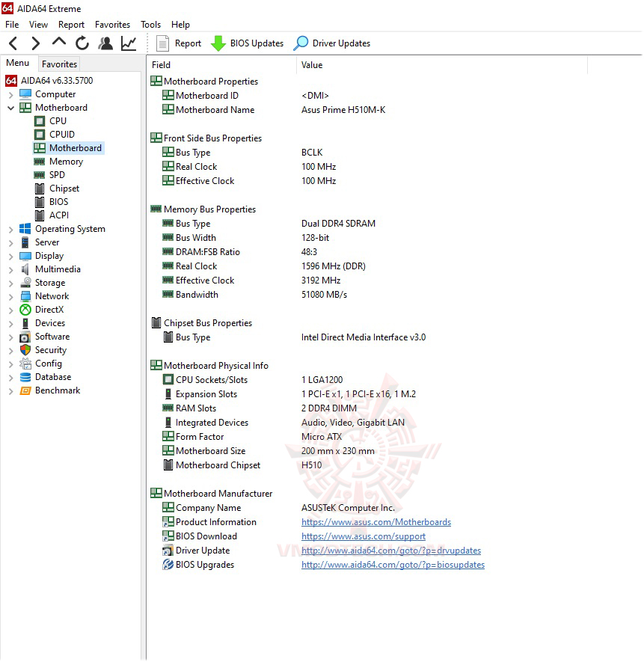Viewport: 644px width, 662px height.
Task: Open the biosupdates BIOS upgrades link
Action: [x=393, y=565]
